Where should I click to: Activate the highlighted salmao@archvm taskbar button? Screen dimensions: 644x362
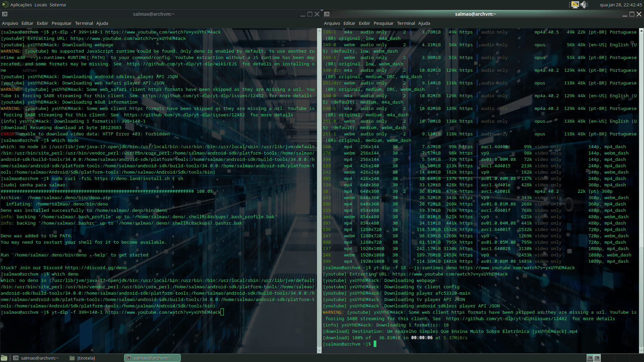pos(152,358)
